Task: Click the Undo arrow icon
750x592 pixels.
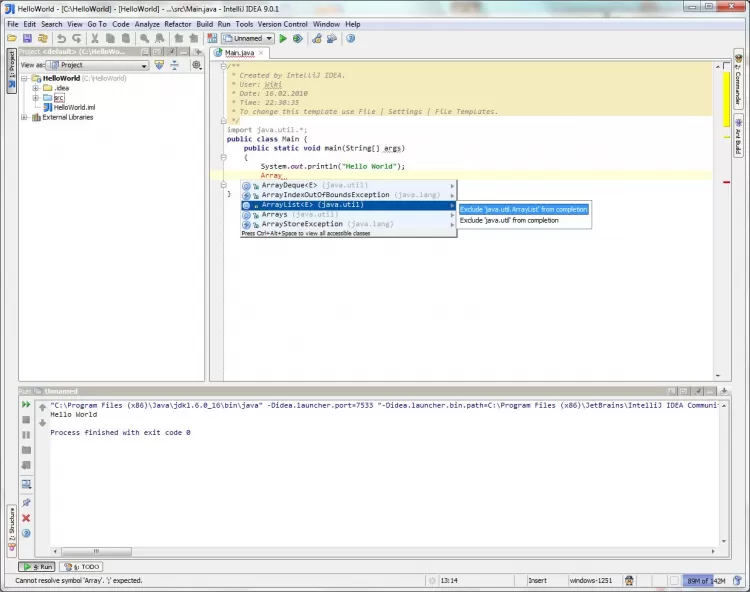Action: coord(62,38)
